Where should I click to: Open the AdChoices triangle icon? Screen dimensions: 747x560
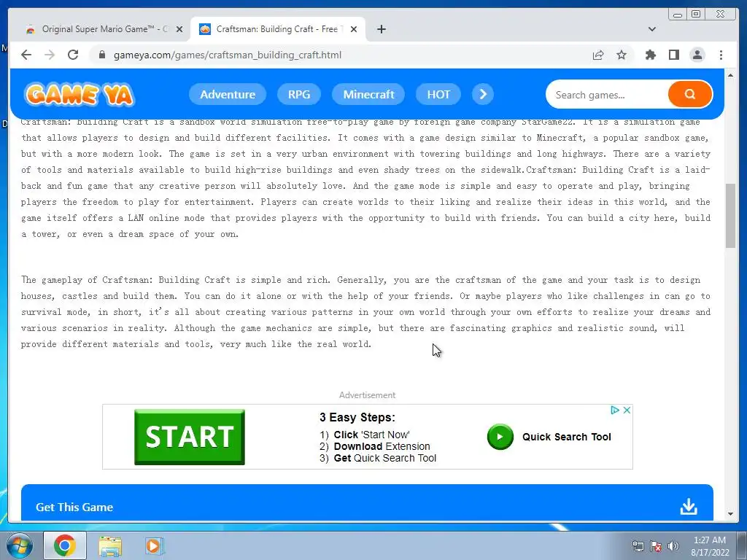coord(614,410)
